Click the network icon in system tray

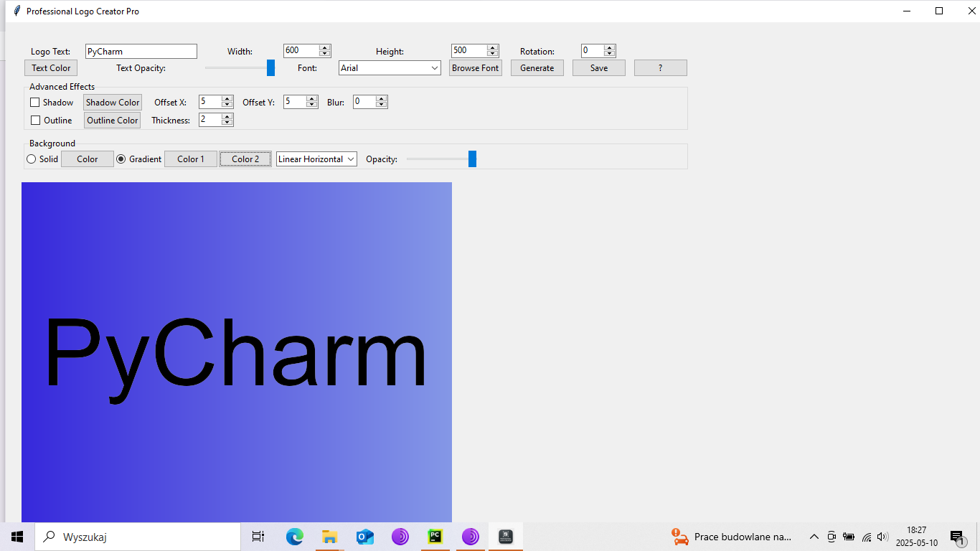coord(866,537)
